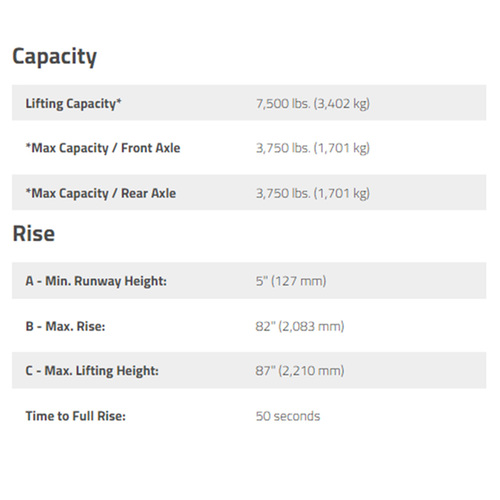Click the 5" (127 mm) value

[291, 281]
